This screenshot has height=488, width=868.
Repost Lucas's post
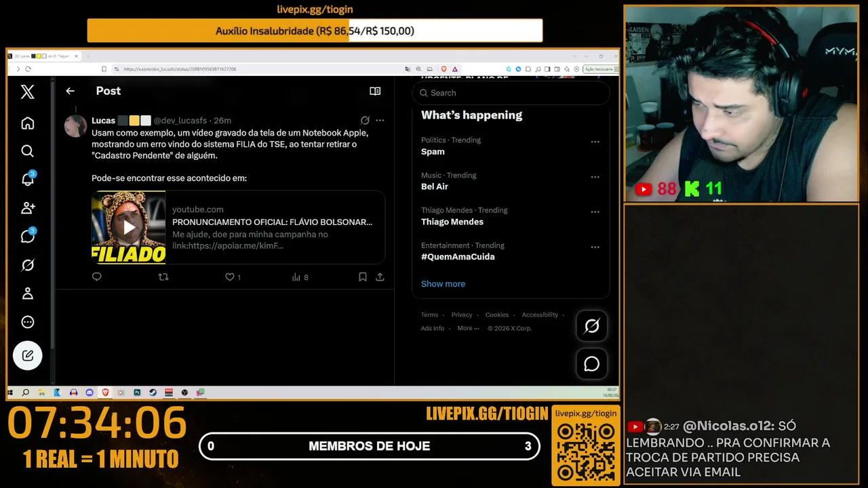(x=163, y=277)
